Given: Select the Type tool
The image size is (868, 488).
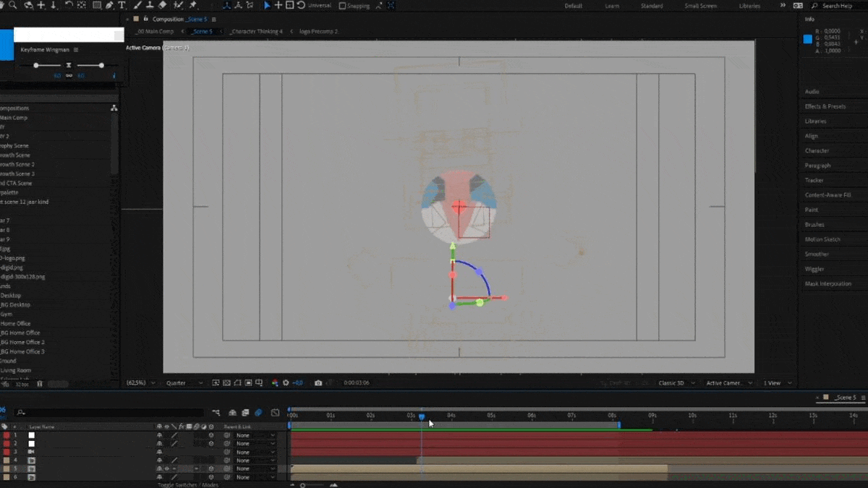Looking at the screenshot, I should 122,5.
